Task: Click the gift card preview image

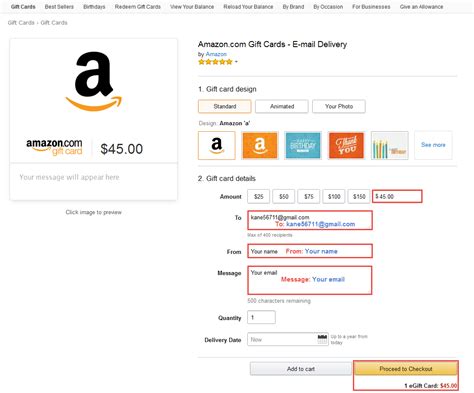Action: coord(94,119)
